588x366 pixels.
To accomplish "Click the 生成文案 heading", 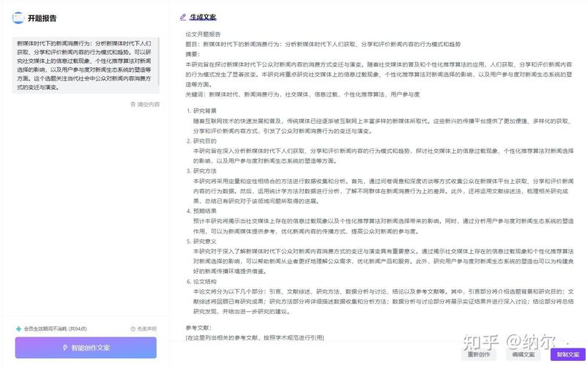I will click(203, 17).
